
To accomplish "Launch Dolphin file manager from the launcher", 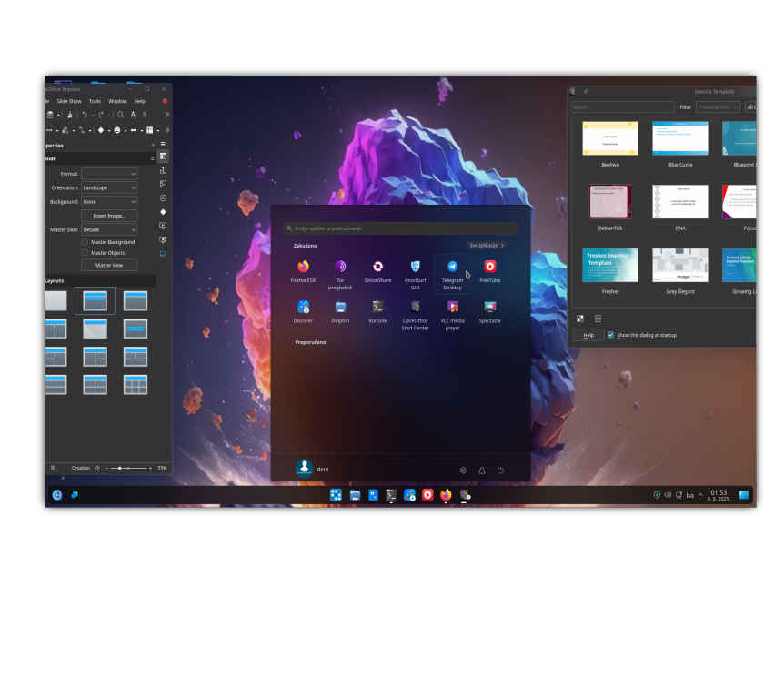I will [340, 311].
